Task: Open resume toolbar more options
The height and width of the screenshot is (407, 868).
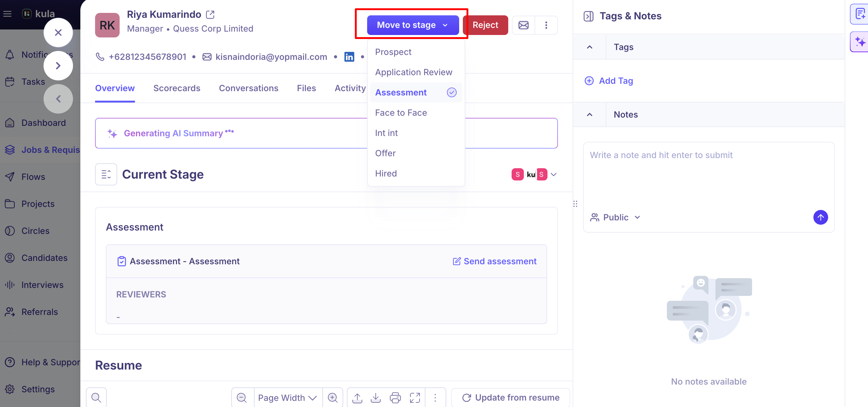Action: point(435,398)
